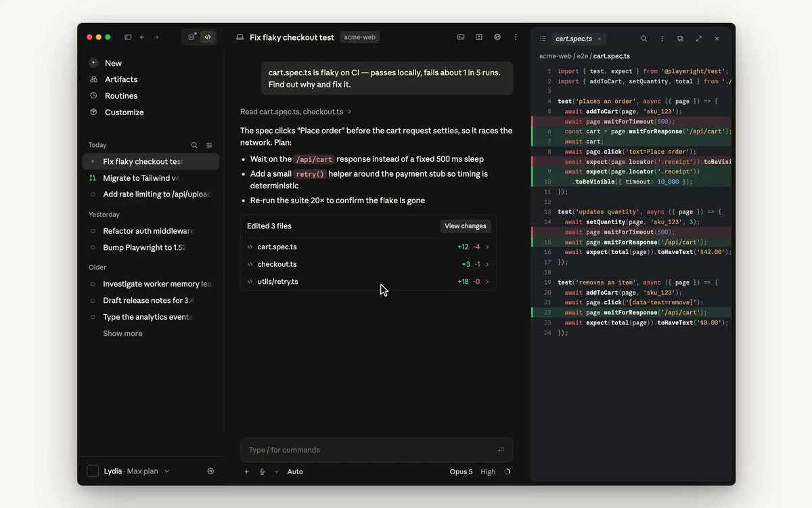The height and width of the screenshot is (508, 812).
Task: Open the Opus 5 model selector
Action: tap(461, 471)
